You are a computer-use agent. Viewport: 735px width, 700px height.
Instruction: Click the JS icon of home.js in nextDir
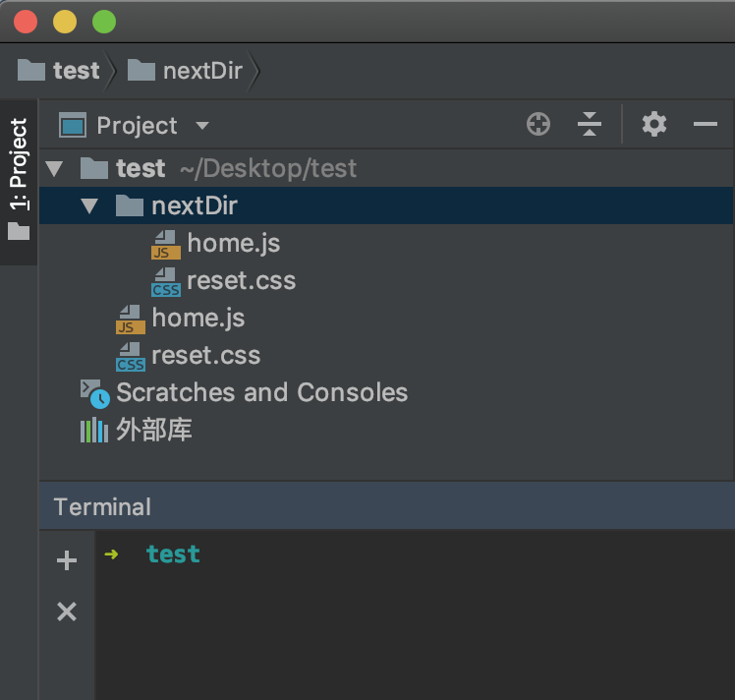pyautogui.click(x=165, y=245)
